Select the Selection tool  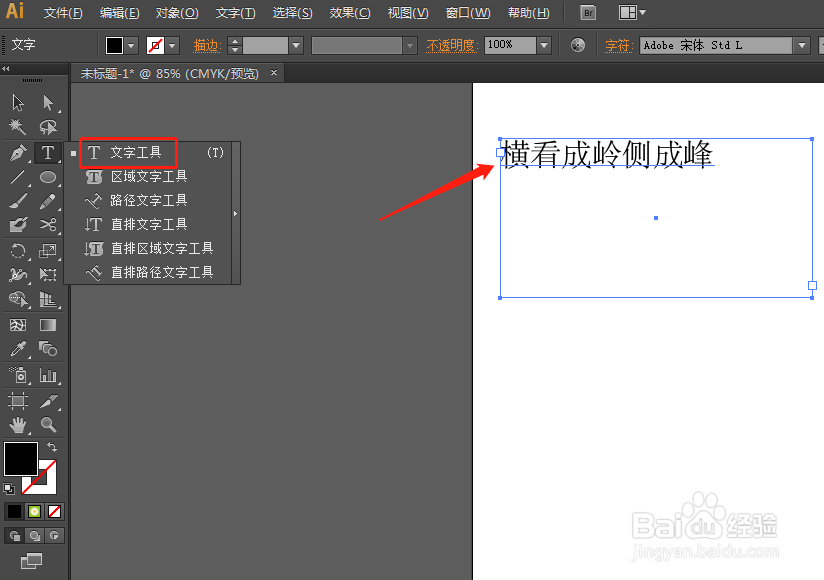[17, 103]
